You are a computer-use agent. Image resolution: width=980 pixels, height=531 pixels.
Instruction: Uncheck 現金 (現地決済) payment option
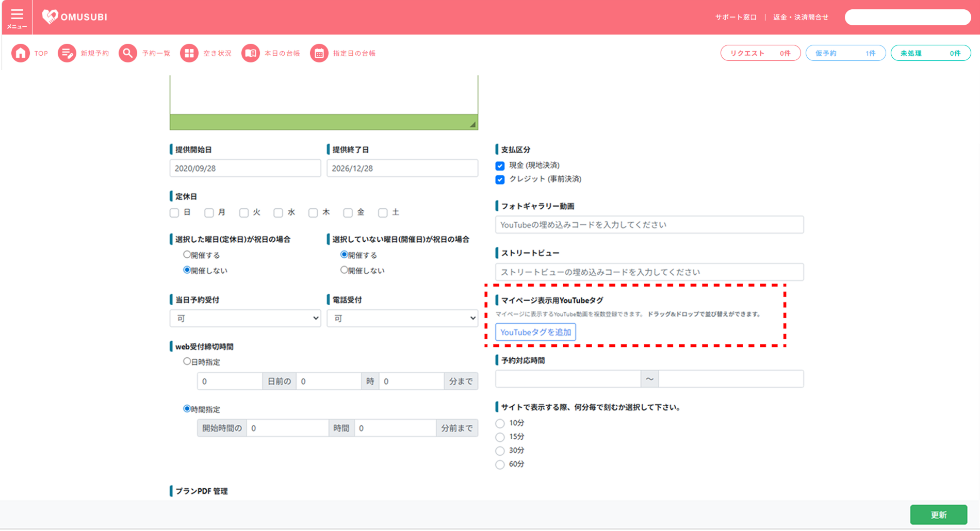(500, 166)
